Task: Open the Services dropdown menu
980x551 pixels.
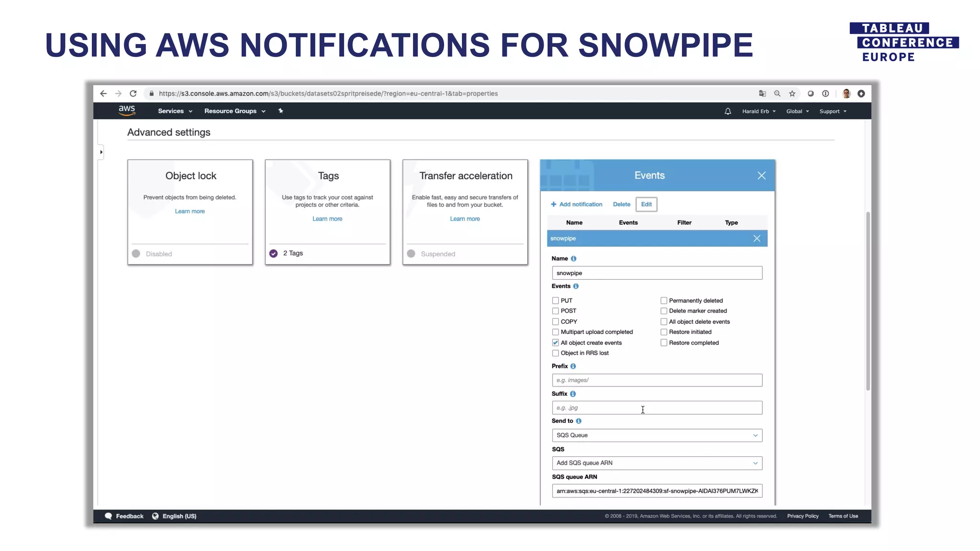Action: 175,111
